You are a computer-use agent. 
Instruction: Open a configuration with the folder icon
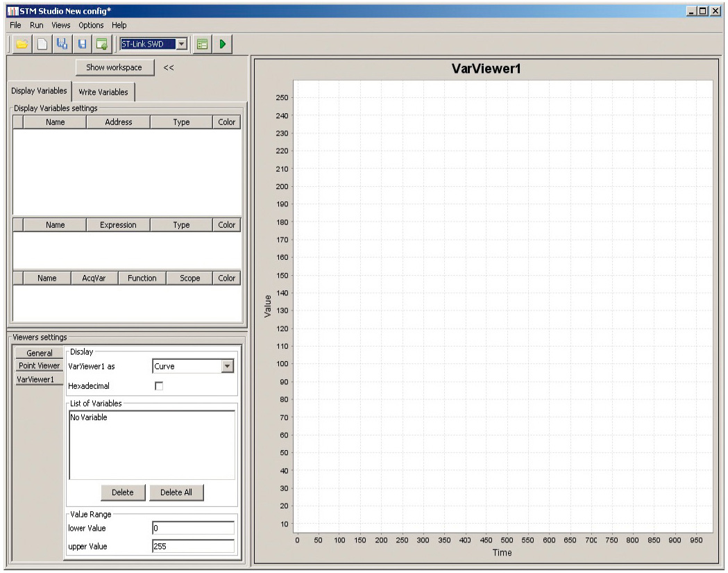(x=22, y=44)
